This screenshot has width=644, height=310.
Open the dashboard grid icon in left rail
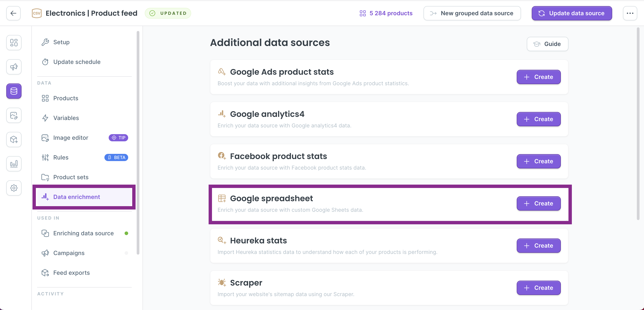click(x=14, y=43)
